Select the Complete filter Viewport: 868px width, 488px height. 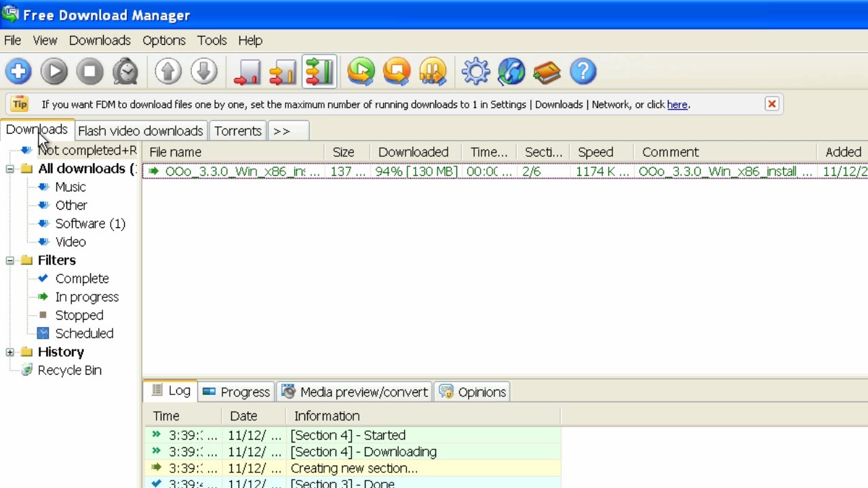coord(82,278)
